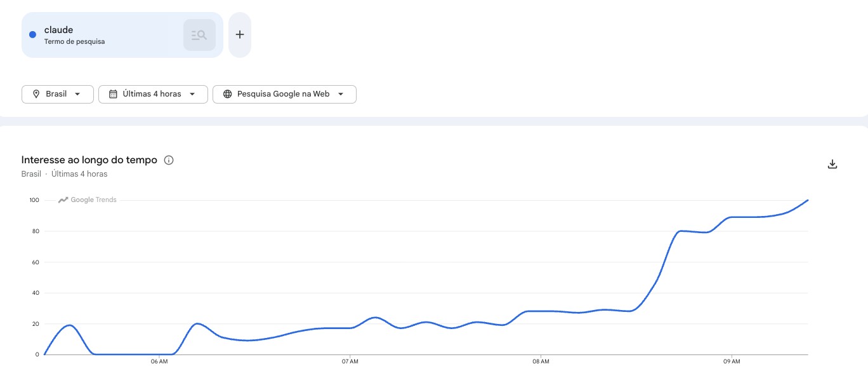This screenshot has height=378, width=868.
Task: Expand the Brasil dropdown arrow
Action: point(77,94)
